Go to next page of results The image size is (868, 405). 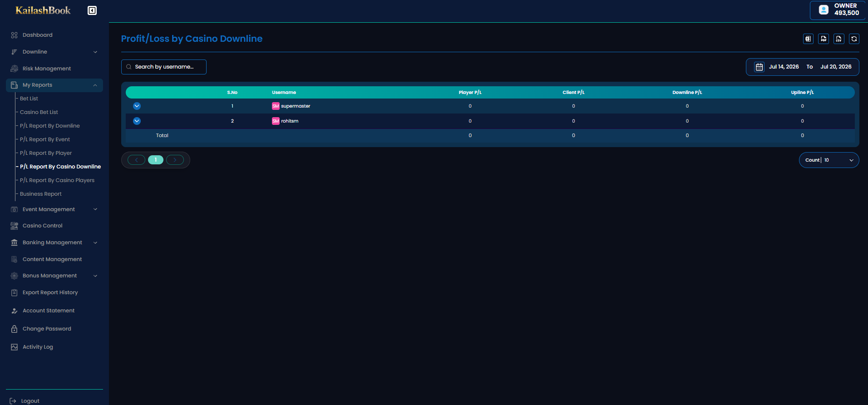[x=175, y=160]
